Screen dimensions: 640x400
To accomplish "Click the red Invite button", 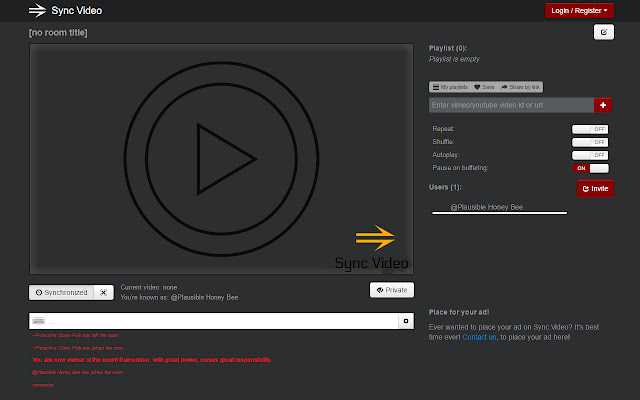I will point(596,189).
